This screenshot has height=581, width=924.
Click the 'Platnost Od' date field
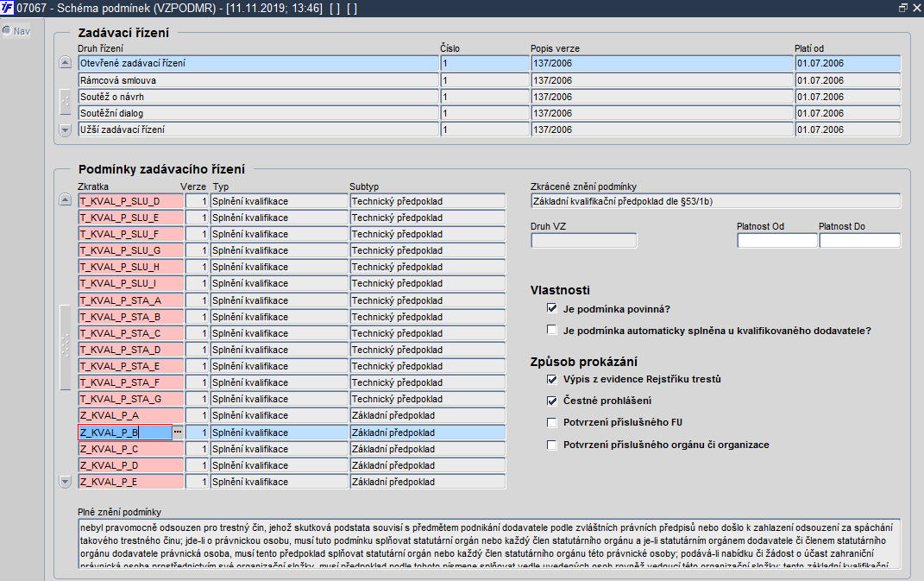(x=777, y=240)
